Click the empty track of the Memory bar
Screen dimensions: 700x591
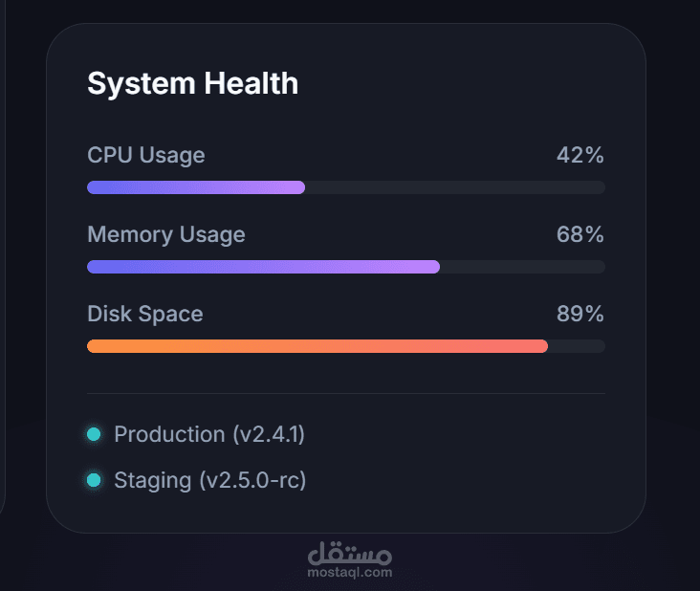(522, 267)
